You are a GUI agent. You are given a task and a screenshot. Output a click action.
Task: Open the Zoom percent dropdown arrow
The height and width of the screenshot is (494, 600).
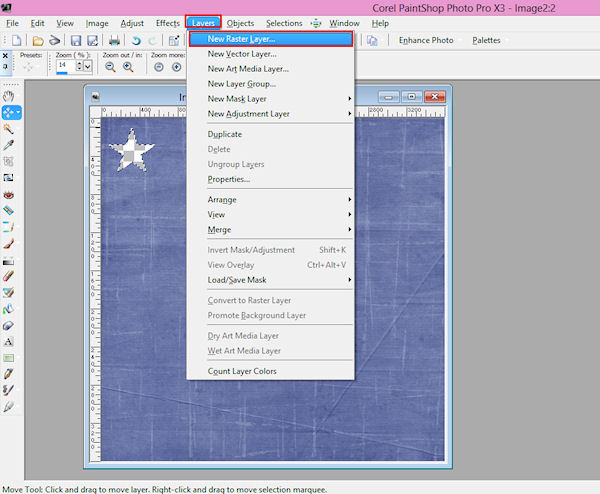pos(88,67)
